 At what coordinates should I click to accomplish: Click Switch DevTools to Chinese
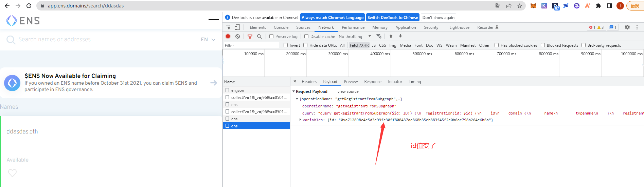coord(393,18)
